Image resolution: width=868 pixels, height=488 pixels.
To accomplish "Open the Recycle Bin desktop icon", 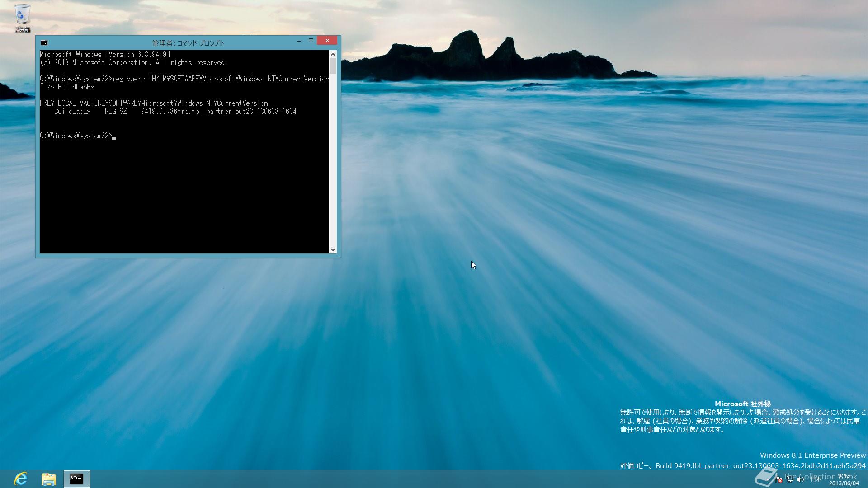I will pyautogui.click(x=22, y=18).
